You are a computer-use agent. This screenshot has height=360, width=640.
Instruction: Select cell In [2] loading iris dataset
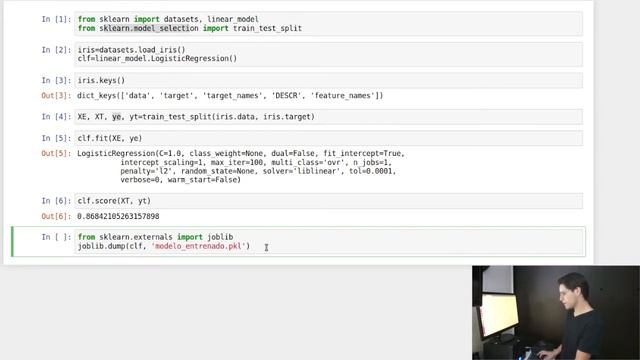coord(329,54)
